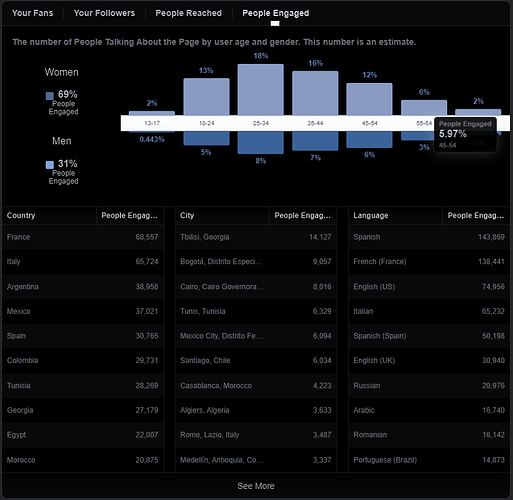Image resolution: width=513 pixels, height=500 pixels.
Task: Click the Language column header
Action: click(395, 215)
